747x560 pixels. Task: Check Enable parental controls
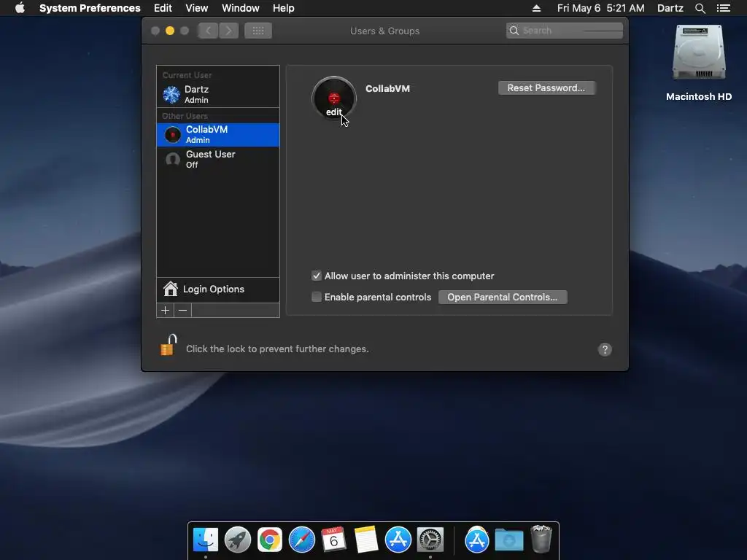click(x=317, y=297)
